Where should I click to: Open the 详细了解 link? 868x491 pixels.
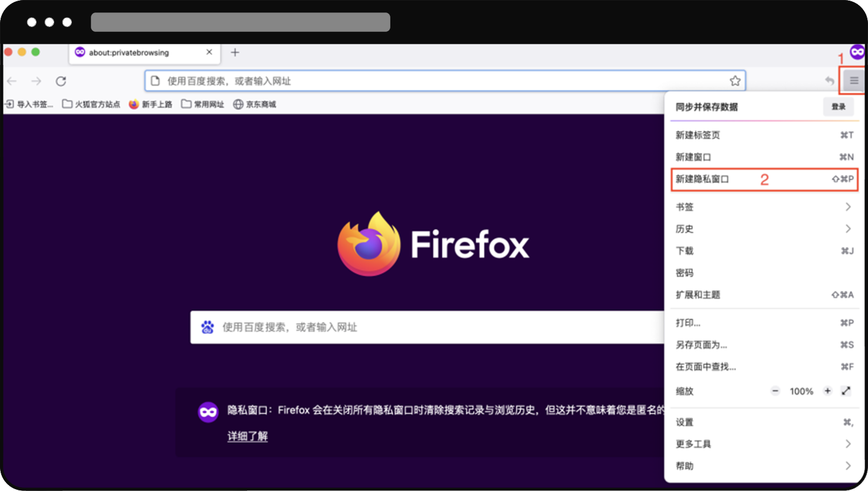247,437
